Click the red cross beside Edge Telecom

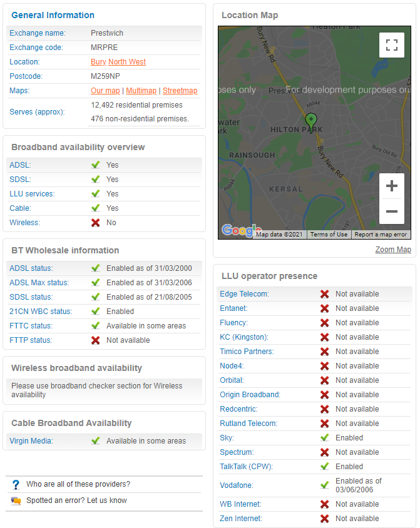[x=325, y=294]
